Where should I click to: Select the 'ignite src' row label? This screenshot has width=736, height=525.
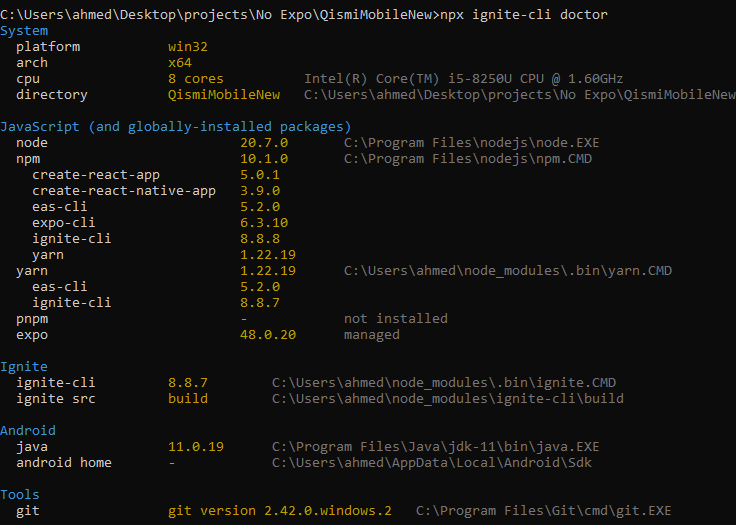pos(55,399)
